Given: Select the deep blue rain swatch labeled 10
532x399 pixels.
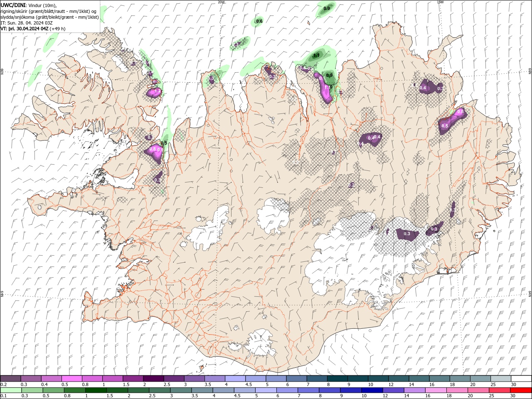Looking at the screenshot, I should point(372,390).
